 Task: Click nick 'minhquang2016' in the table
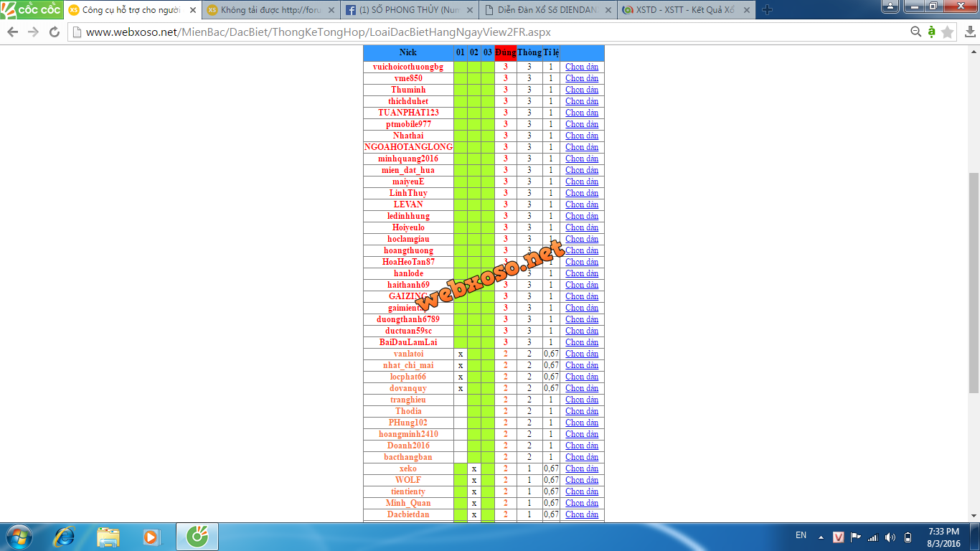click(x=408, y=159)
